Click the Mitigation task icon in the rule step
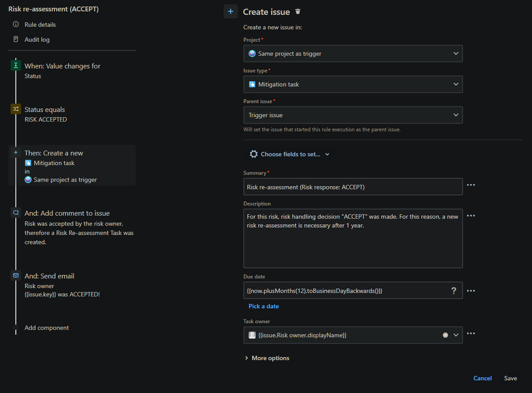 click(x=28, y=163)
